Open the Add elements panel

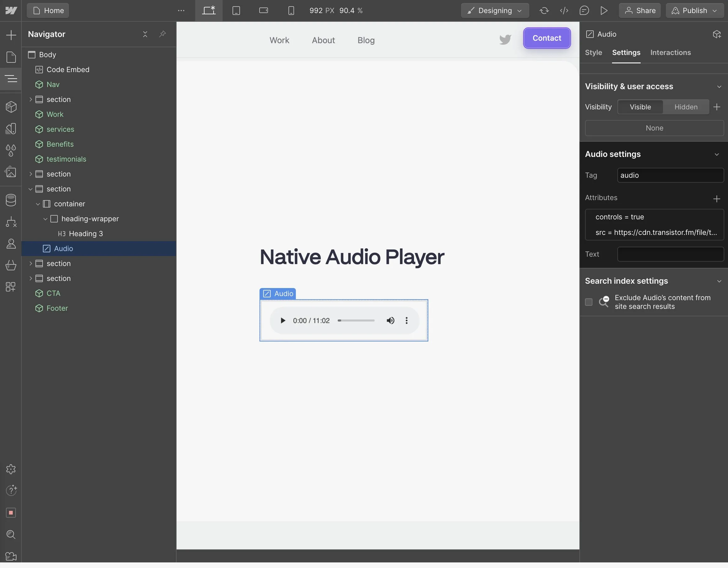pos(11,35)
